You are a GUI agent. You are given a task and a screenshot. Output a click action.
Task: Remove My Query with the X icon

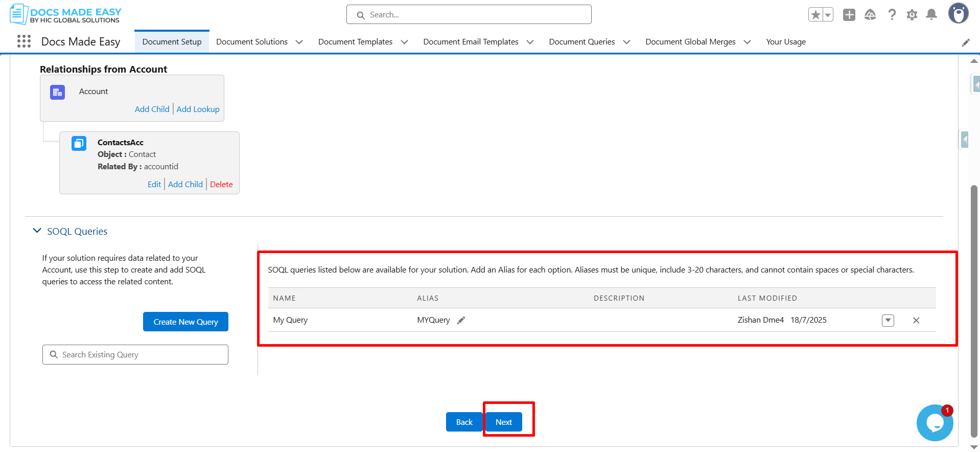(916, 320)
